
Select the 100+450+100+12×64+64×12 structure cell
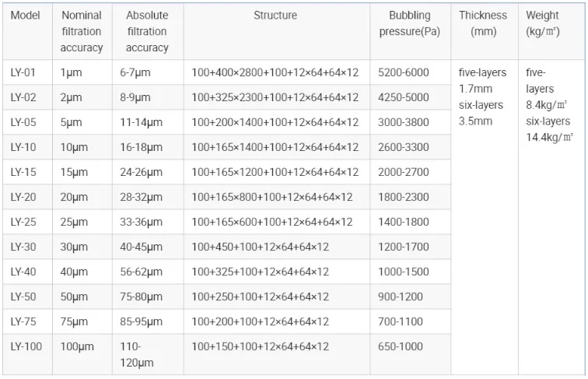coord(260,247)
